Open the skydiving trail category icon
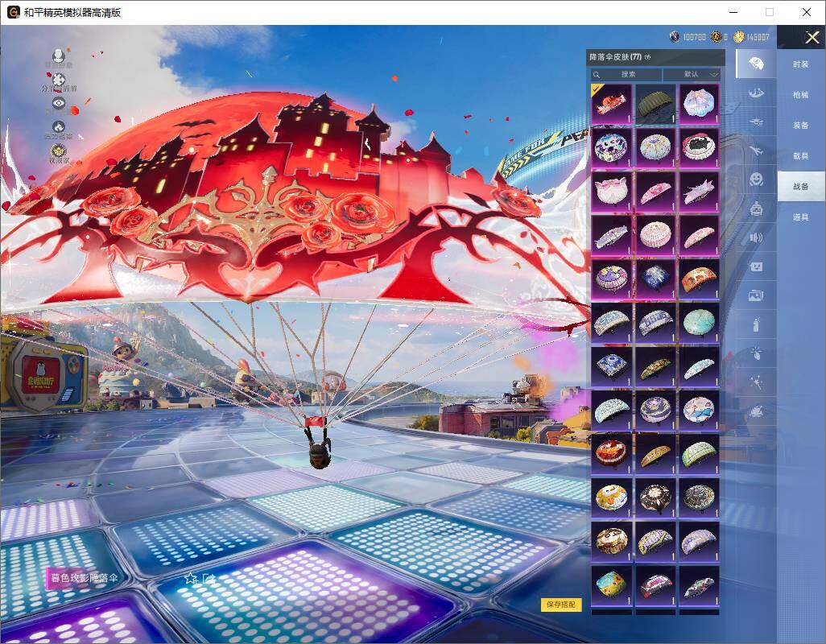826x644 pixels. [756, 93]
